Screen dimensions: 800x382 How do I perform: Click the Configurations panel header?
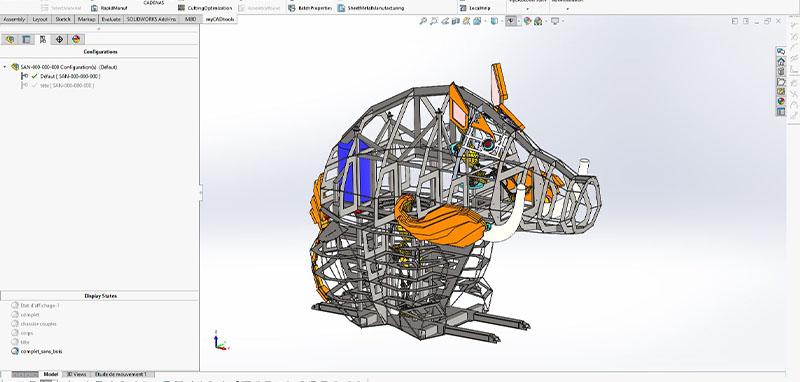click(99, 52)
